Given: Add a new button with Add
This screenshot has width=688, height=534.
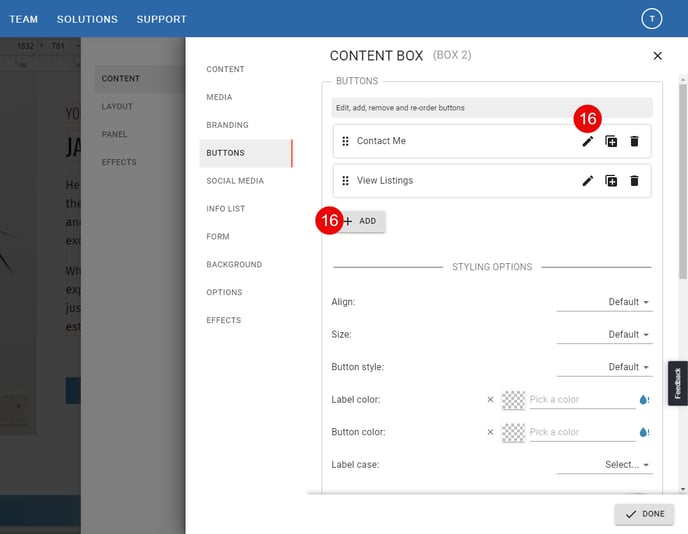Looking at the screenshot, I should tap(360, 221).
